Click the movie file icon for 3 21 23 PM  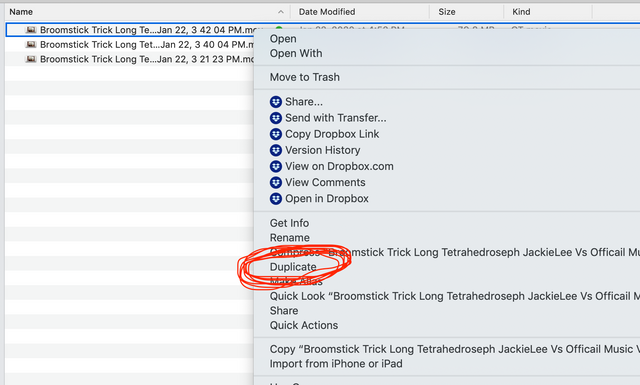click(31, 59)
